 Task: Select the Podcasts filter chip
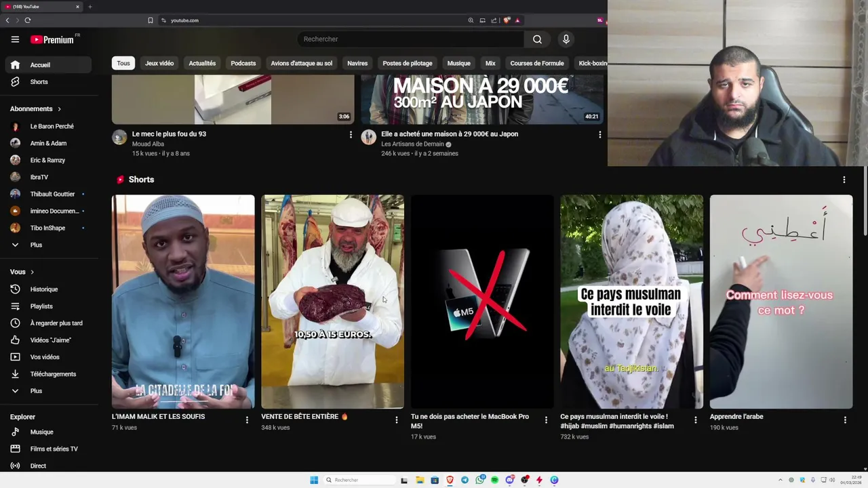pos(243,63)
